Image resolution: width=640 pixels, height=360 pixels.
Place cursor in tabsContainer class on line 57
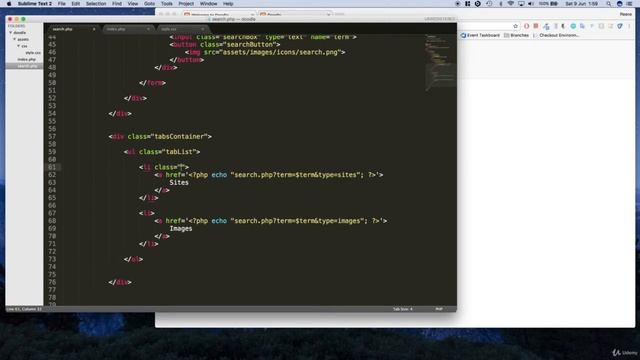pyautogui.click(x=180, y=136)
